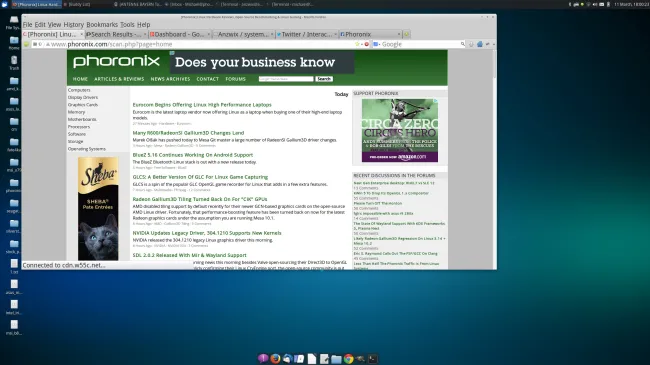Open BlueZ 5.16 Android Support article
Viewport: 650px width, 365px height.
pos(192,155)
